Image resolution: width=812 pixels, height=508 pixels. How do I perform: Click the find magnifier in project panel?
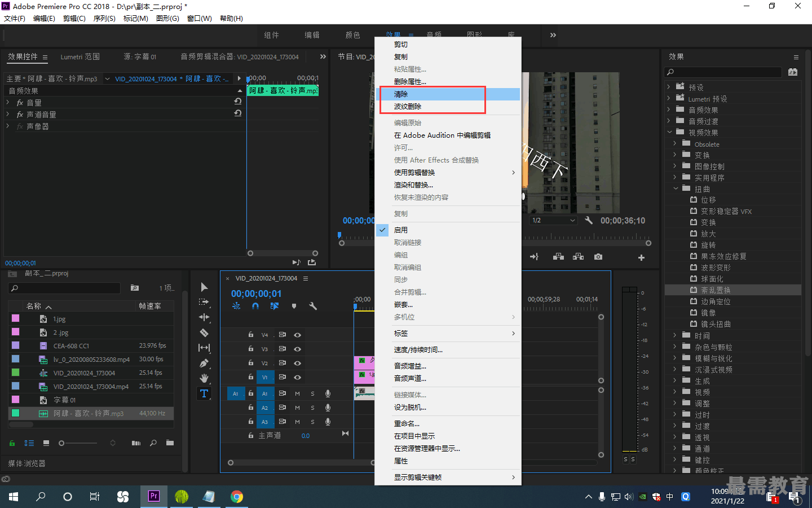153,443
